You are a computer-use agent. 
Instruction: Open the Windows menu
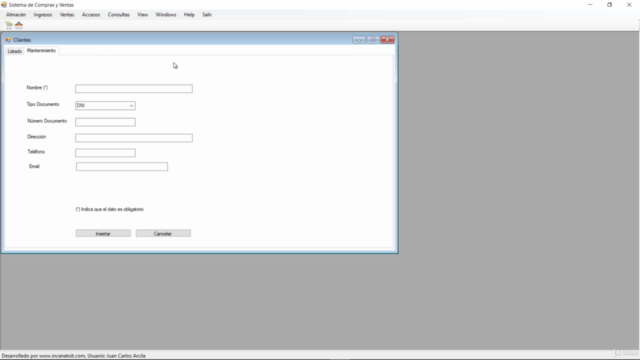pyautogui.click(x=166, y=15)
